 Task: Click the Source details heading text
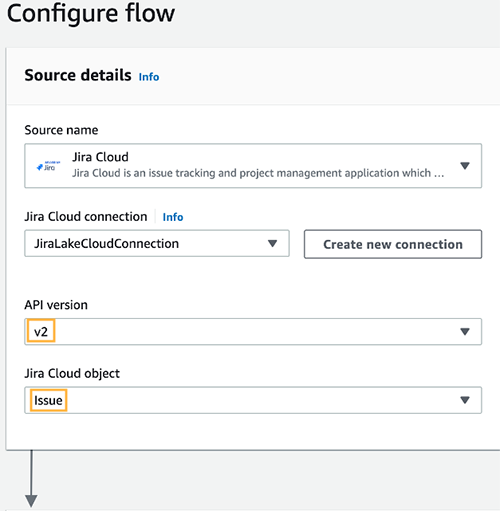coord(78,75)
